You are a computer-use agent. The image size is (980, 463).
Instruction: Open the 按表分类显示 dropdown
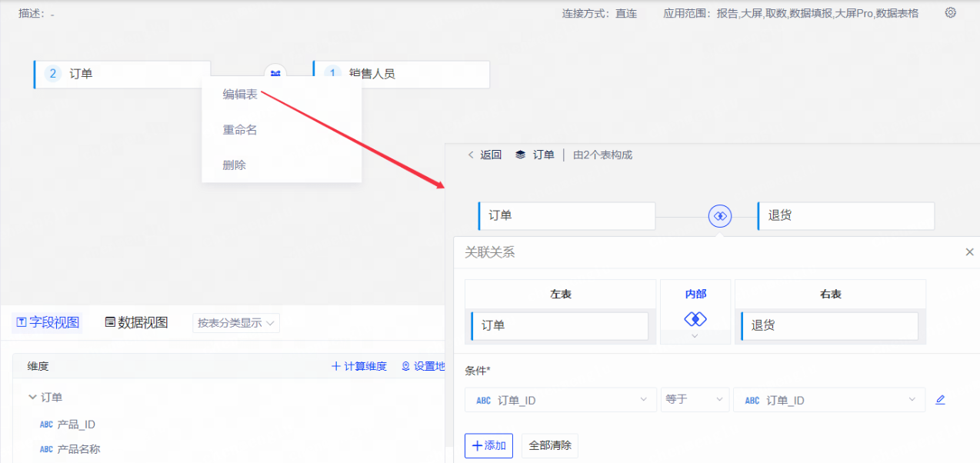235,323
